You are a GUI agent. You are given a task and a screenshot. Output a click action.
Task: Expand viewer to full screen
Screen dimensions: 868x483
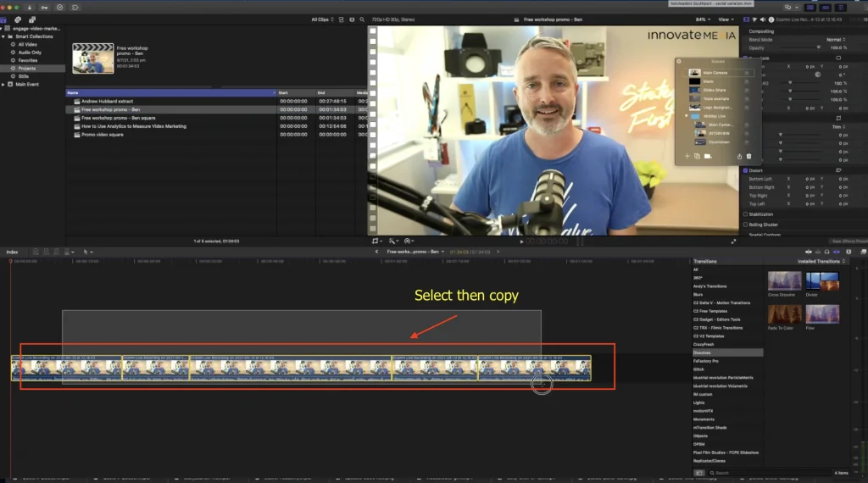click(x=733, y=241)
